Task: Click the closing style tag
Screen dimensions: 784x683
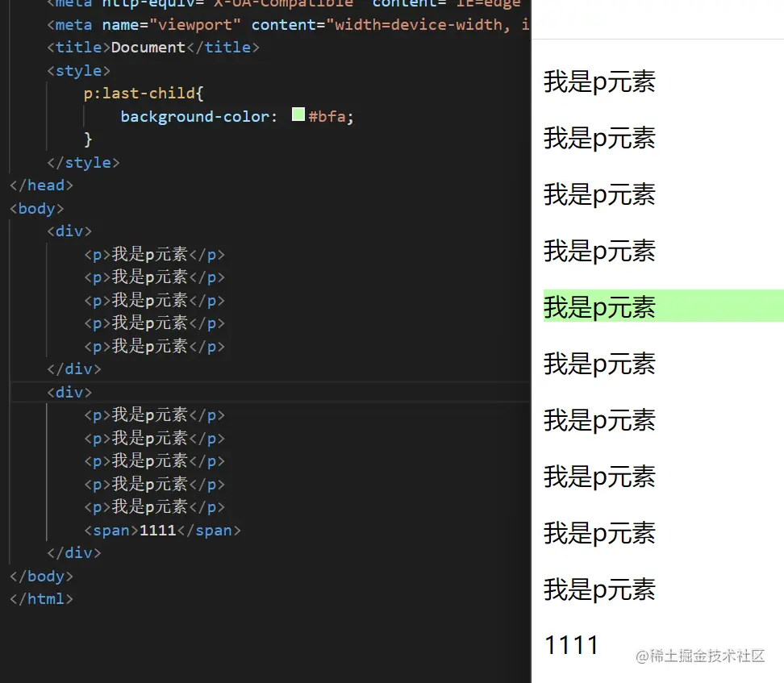Action: pos(83,163)
